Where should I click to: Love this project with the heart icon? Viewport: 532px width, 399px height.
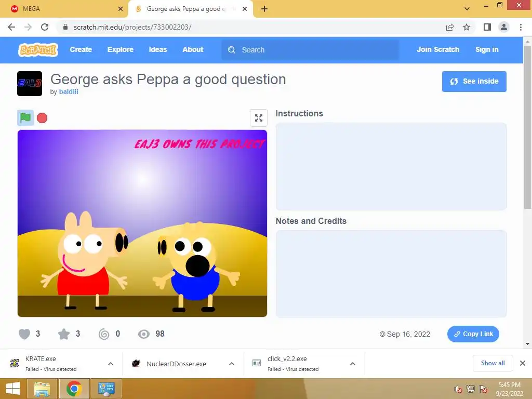coord(24,334)
